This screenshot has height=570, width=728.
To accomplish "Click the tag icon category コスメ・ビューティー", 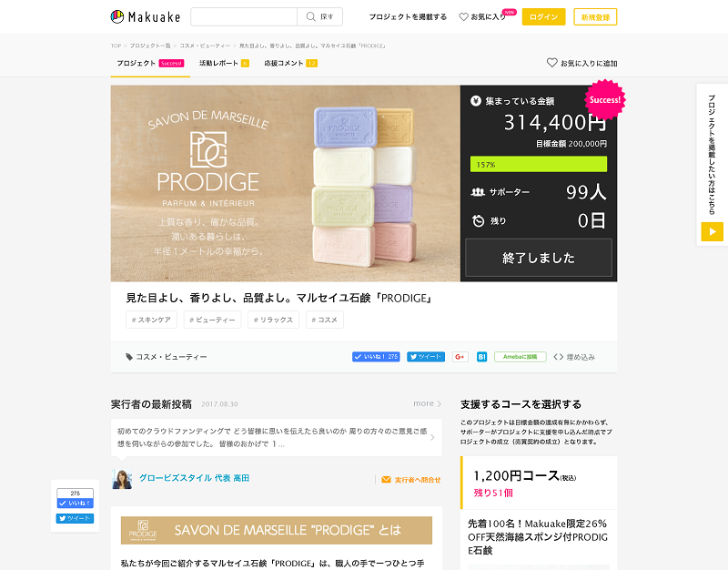I will [x=167, y=357].
